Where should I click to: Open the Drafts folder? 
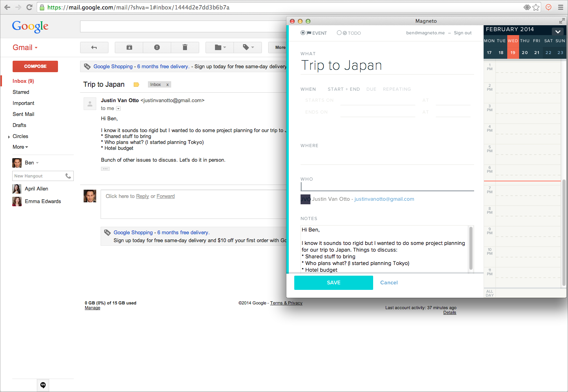[19, 125]
